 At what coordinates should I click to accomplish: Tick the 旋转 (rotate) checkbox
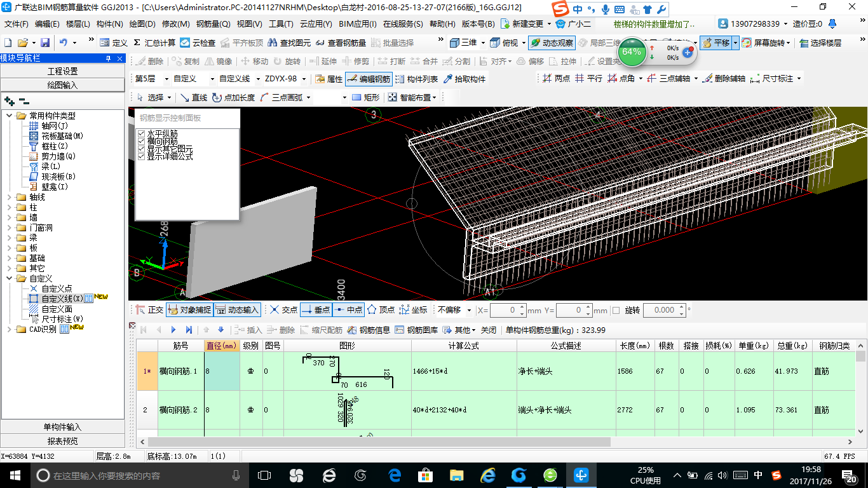click(x=616, y=310)
